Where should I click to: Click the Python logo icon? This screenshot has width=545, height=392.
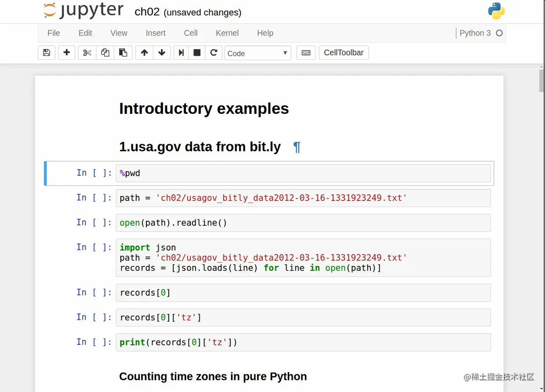point(496,11)
